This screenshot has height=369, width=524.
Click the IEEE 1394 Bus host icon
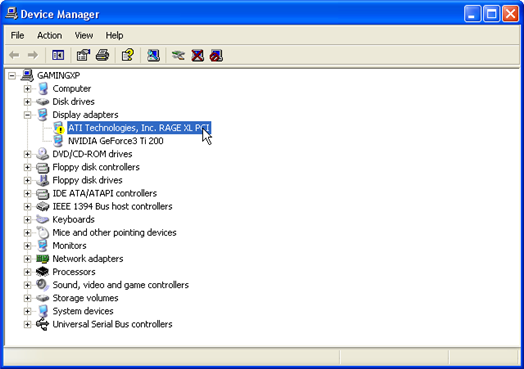coord(43,206)
